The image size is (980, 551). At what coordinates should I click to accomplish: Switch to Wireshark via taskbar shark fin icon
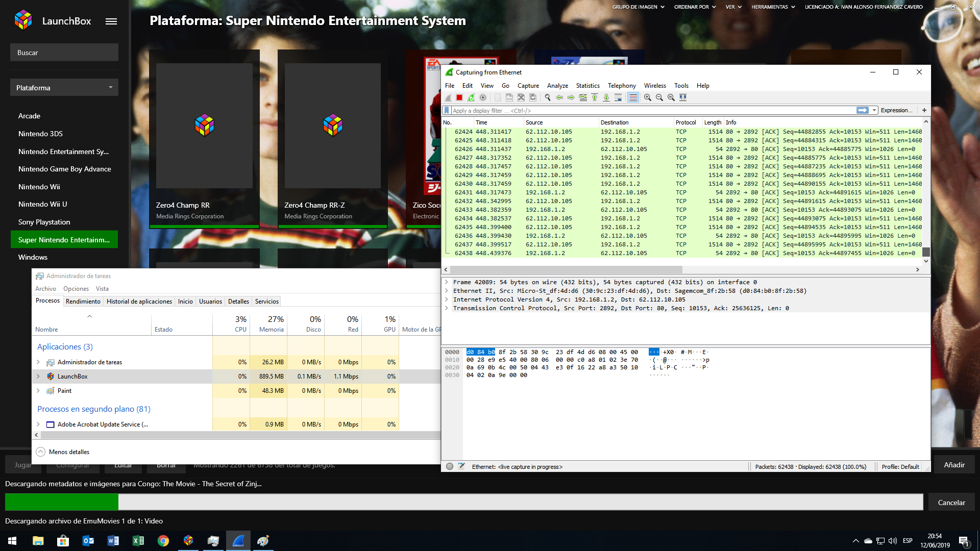coord(238,541)
